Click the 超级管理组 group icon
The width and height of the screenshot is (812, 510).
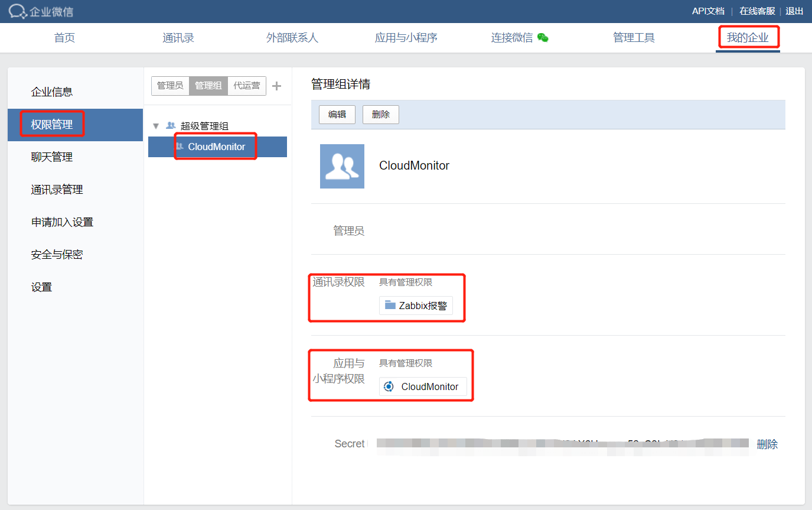click(171, 126)
